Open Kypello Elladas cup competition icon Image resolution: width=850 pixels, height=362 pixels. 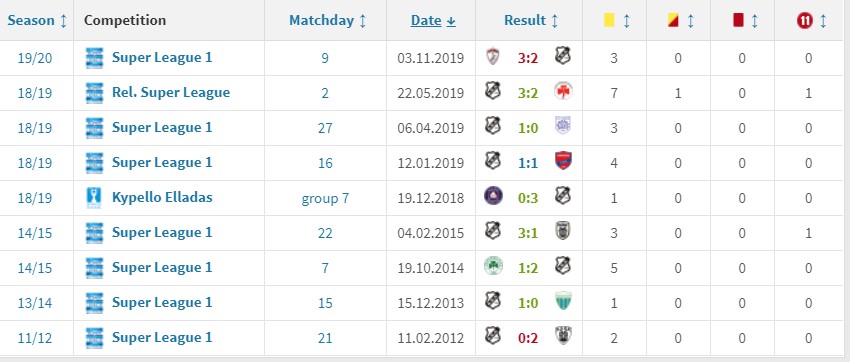coord(94,197)
